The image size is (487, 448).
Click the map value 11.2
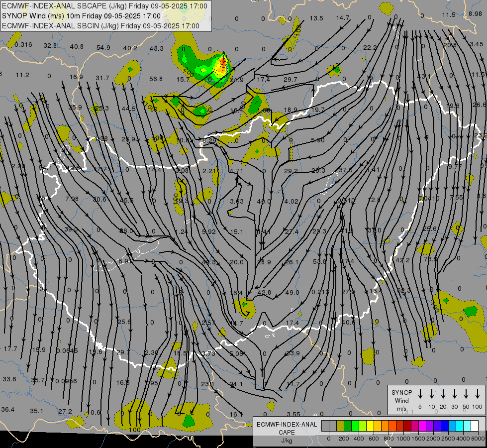tap(22, 75)
